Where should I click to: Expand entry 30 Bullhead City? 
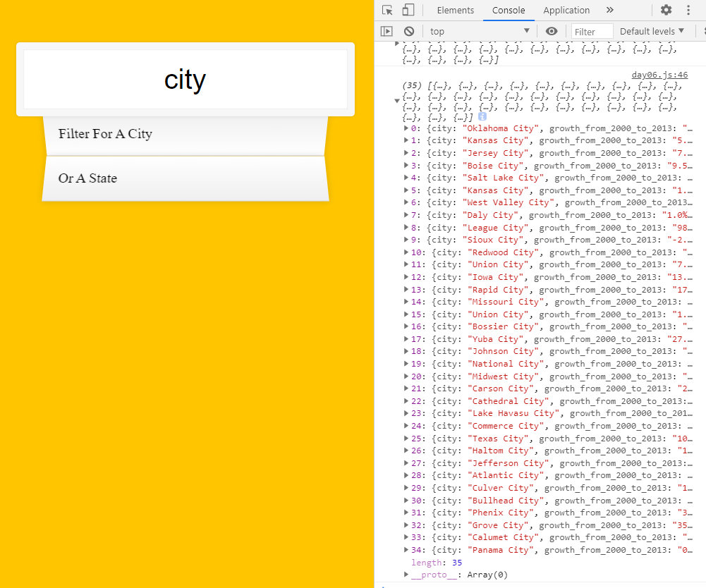[x=406, y=501]
